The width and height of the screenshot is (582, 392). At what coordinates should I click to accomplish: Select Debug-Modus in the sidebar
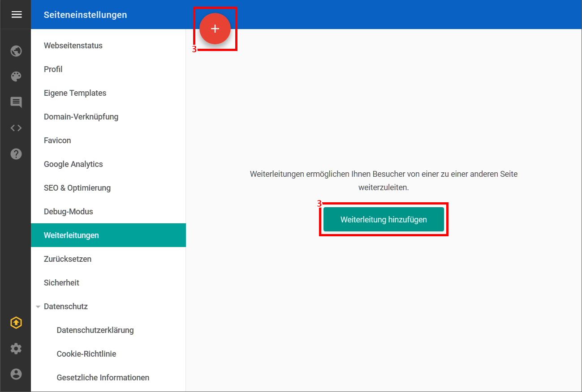69,212
